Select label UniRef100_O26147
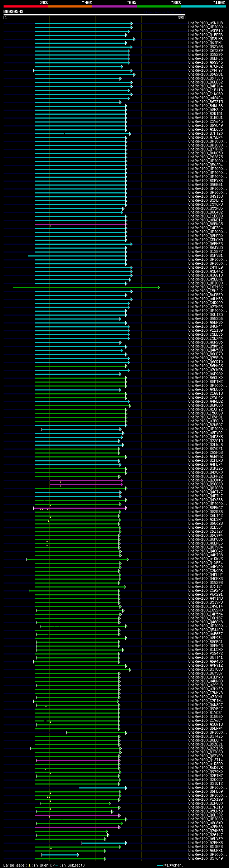This screenshot has width=229, height=868. (x=205, y=835)
